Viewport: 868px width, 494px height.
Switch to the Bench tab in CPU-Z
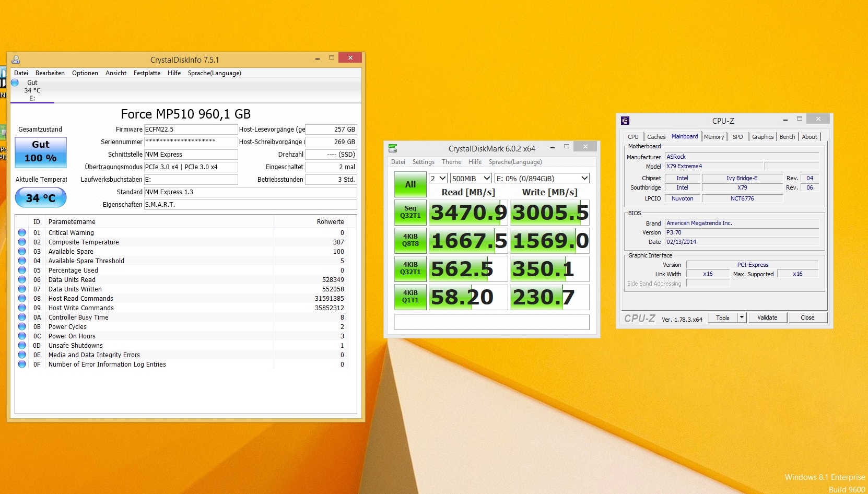(x=788, y=137)
